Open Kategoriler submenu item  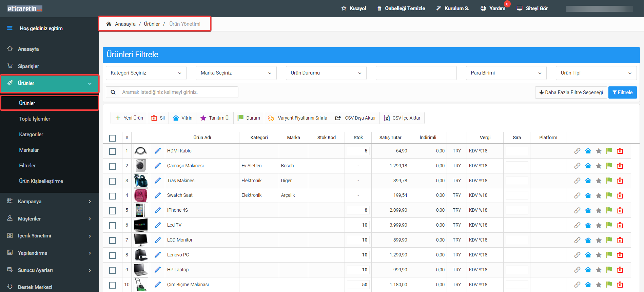(x=31, y=134)
